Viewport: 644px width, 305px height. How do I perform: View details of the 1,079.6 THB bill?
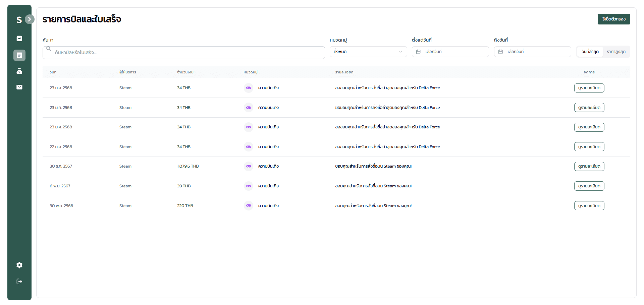coord(589,167)
